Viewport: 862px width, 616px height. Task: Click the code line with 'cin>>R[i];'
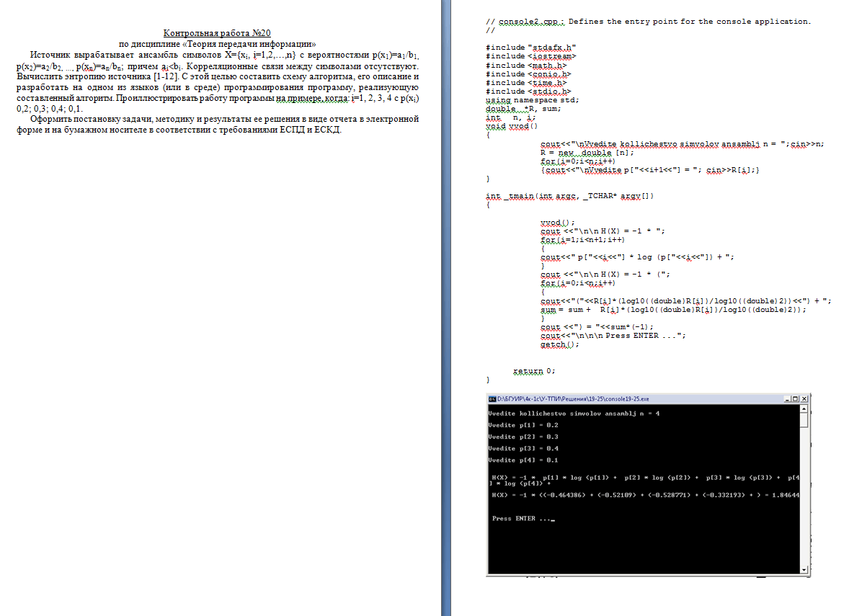click(x=650, y=170)
